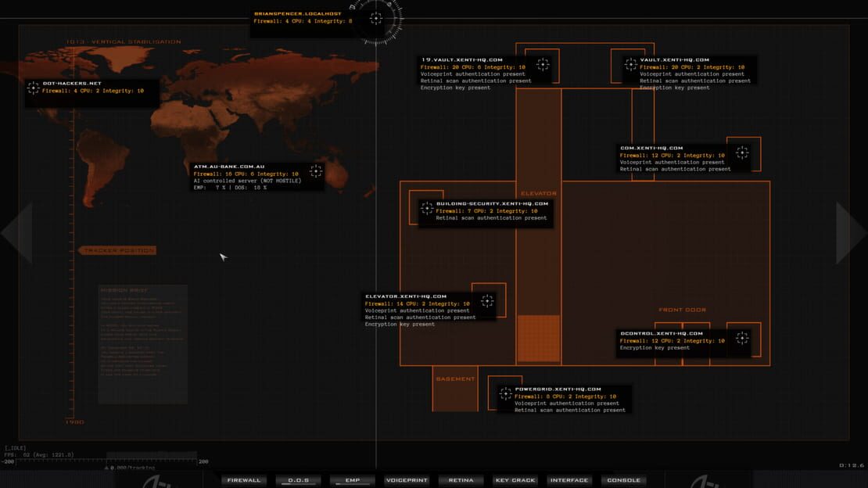The image size is (868, 488).
Task: Fire the EMP tool
Action: [353, 480]
